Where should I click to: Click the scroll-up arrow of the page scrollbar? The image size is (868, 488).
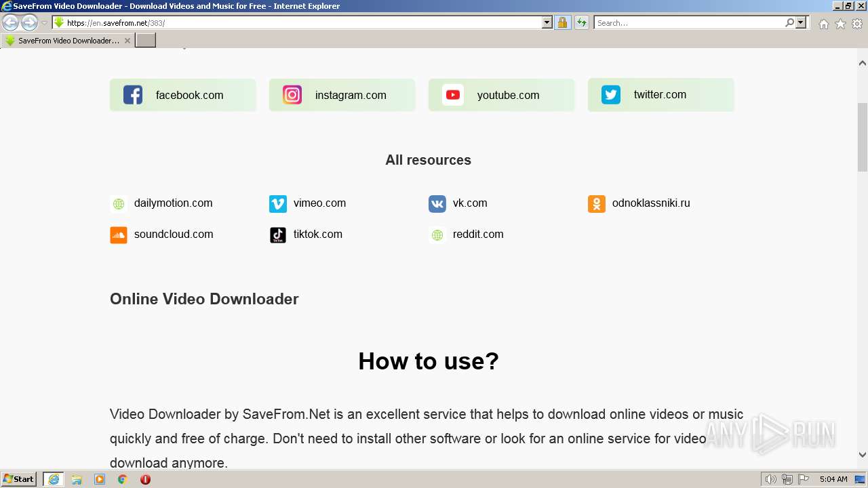[863, 63]
